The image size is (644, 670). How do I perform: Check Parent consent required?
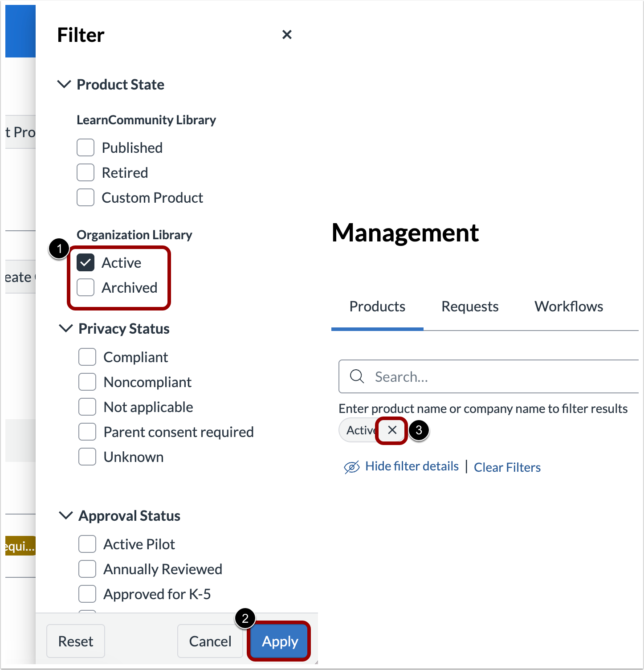87,432
